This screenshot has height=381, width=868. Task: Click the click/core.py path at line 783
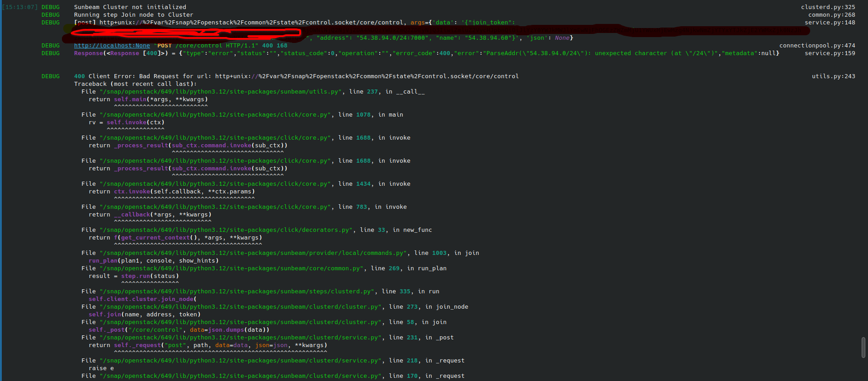(215, 207)
